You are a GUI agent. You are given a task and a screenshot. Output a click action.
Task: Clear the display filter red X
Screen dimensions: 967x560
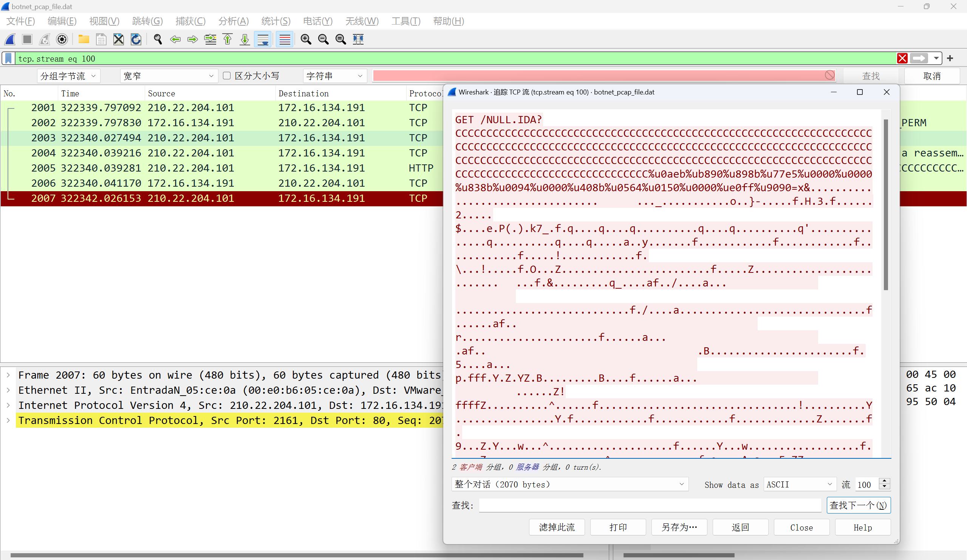[x=902, y=58]
